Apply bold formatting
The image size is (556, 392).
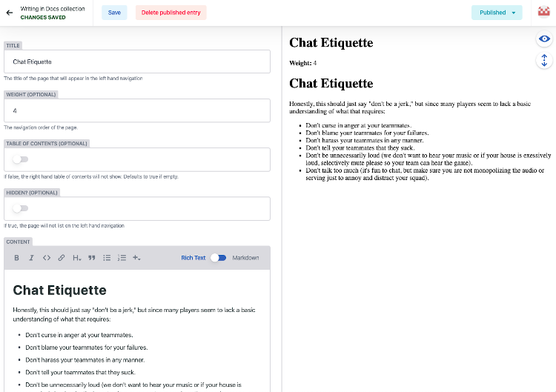16,258
